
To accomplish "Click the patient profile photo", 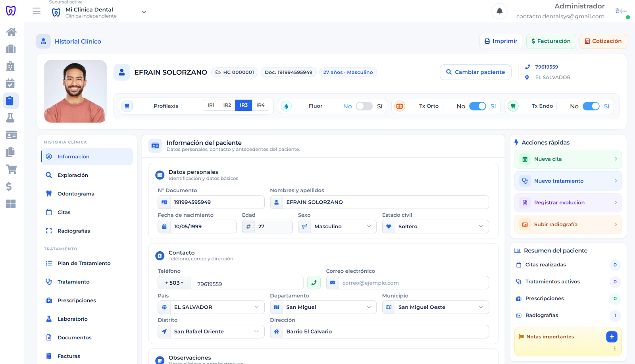I will click(x=75, y=91).
